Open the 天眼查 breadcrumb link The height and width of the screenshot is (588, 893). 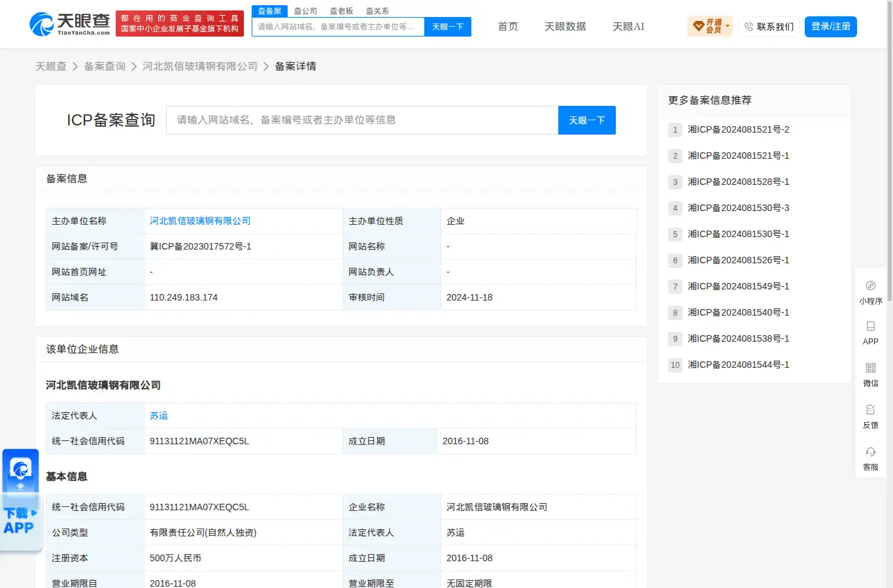point(51,67)
